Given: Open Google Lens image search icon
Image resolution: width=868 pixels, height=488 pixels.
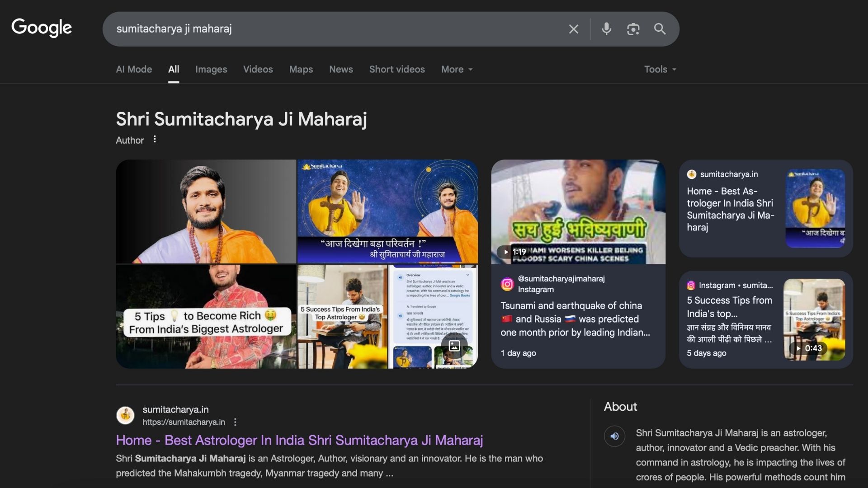Looking at the screenshot, I should 633,29.
